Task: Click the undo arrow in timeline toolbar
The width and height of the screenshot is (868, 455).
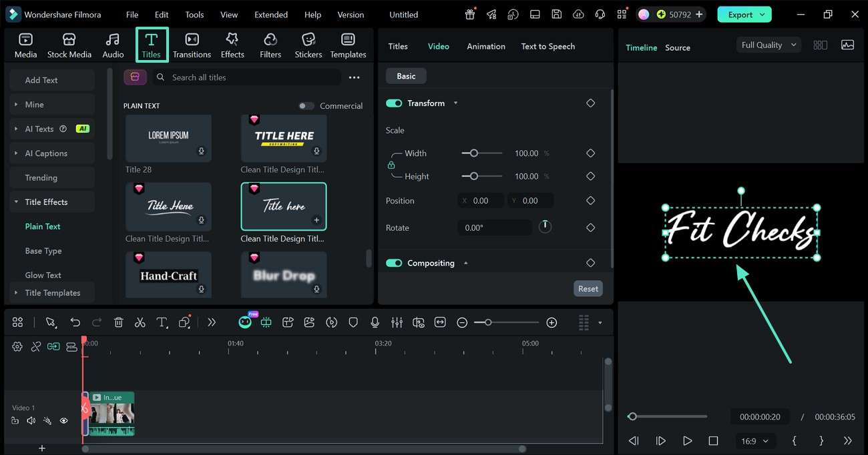Action: [x=75, y=322]
